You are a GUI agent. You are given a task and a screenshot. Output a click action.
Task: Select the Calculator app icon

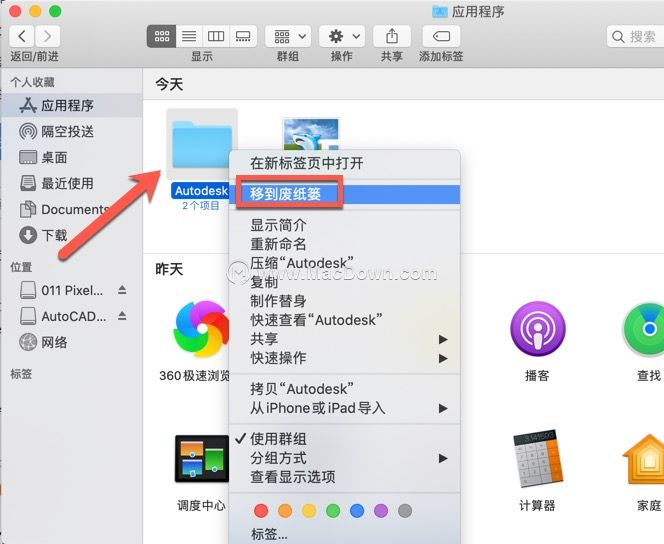537,459
